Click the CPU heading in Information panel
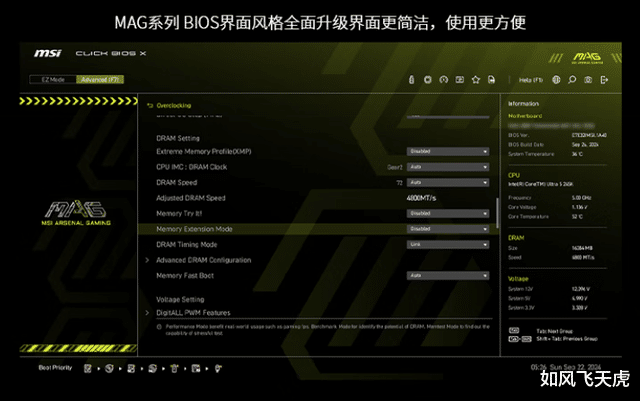 [x=514, y=175]
